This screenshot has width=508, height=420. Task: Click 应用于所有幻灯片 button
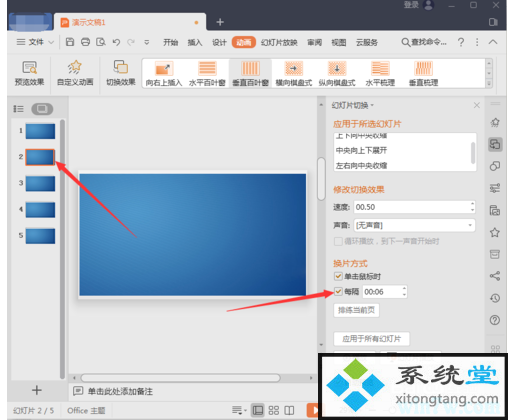[372, 339]
